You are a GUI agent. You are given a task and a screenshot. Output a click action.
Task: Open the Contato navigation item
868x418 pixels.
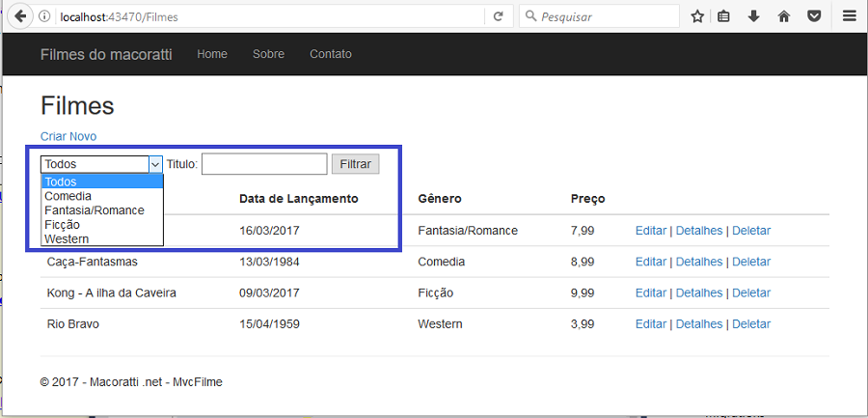coord(331,54)
